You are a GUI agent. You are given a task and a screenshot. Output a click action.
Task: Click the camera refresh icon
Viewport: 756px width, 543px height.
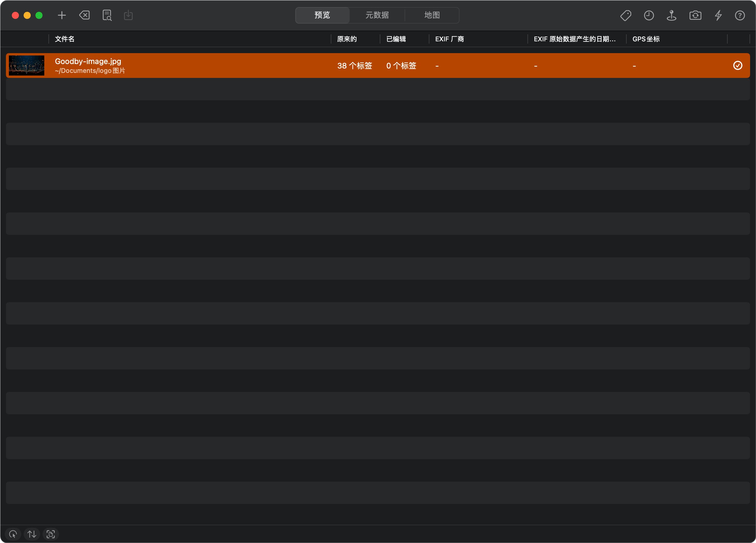[x=695, y=15]
